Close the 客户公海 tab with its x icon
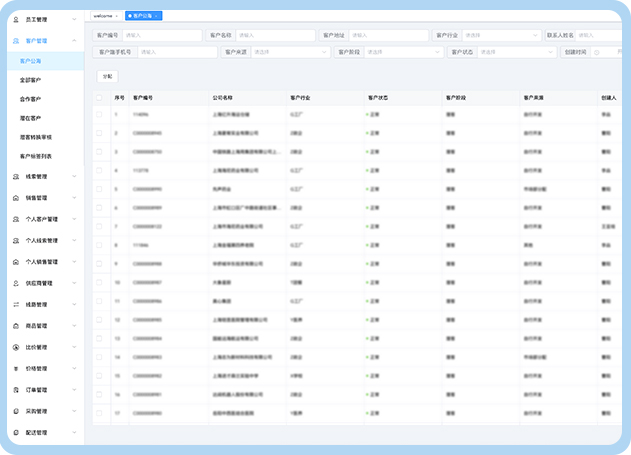Image resolution: width=631 pixels, height=455 pixels. [x=158, y=16]
